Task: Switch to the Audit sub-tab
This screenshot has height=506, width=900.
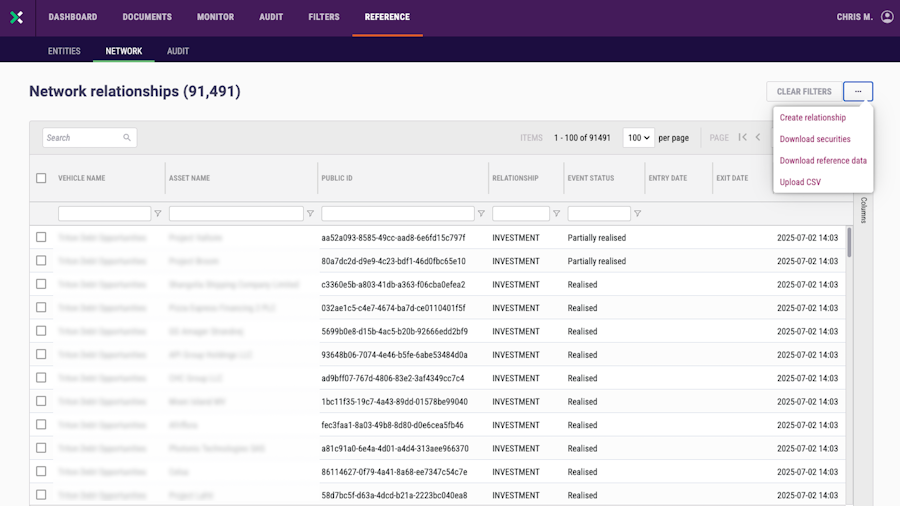Action: pyautogui.click(x=178, y=51)
